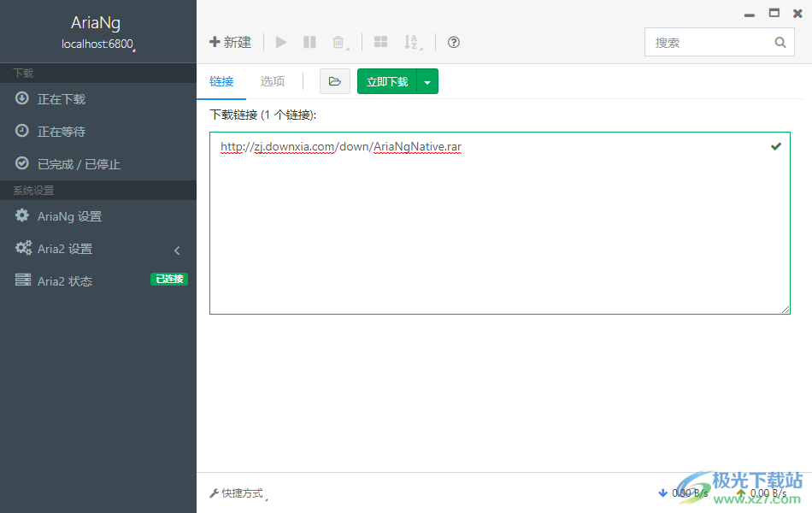Expand the 立即下载 dropdown arrow
812x513 pixels.
[427, 82]
